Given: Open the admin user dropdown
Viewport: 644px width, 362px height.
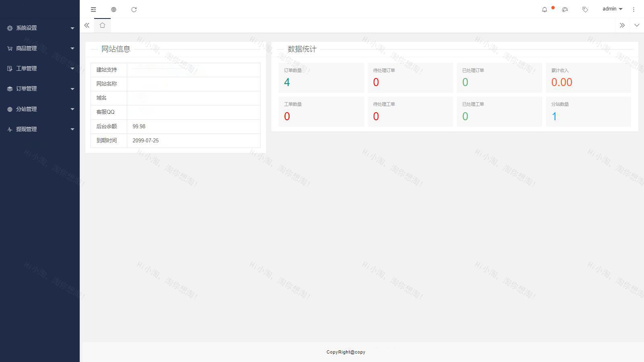Looking at the screenshot, I should click(x=612, y=9).
